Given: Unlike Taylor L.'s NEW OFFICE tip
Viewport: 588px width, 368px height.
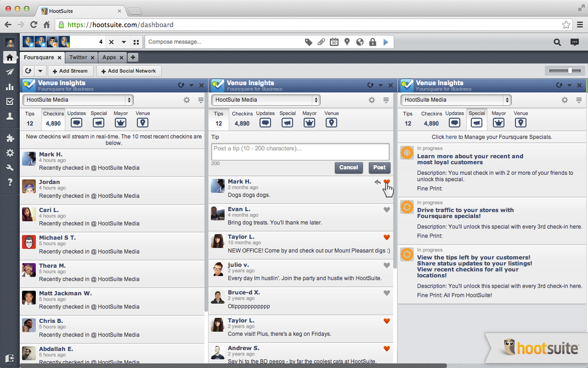Looking at the screenshot, I should coord(387,237).
